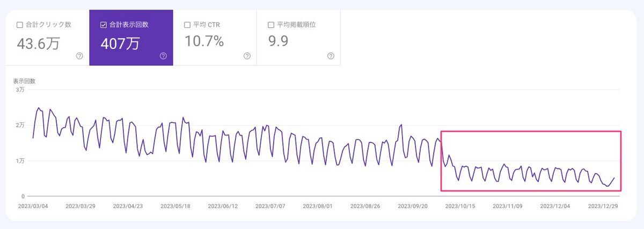Click the 2023/03/29 date label
The height and width of the screenshot is (229, 644).
click(x=80, y=206)
